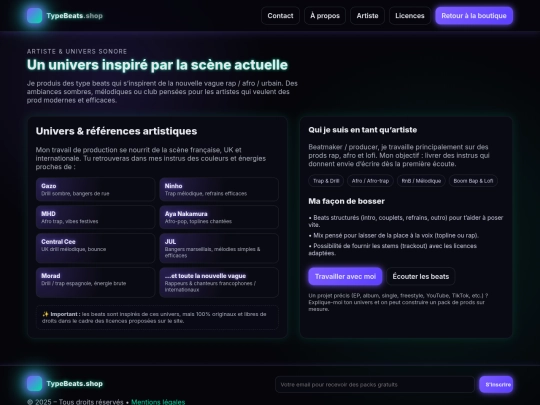Click the TypeBeats.shop footer brand name
The image size is (540, 405).
(x=74, y=383)
